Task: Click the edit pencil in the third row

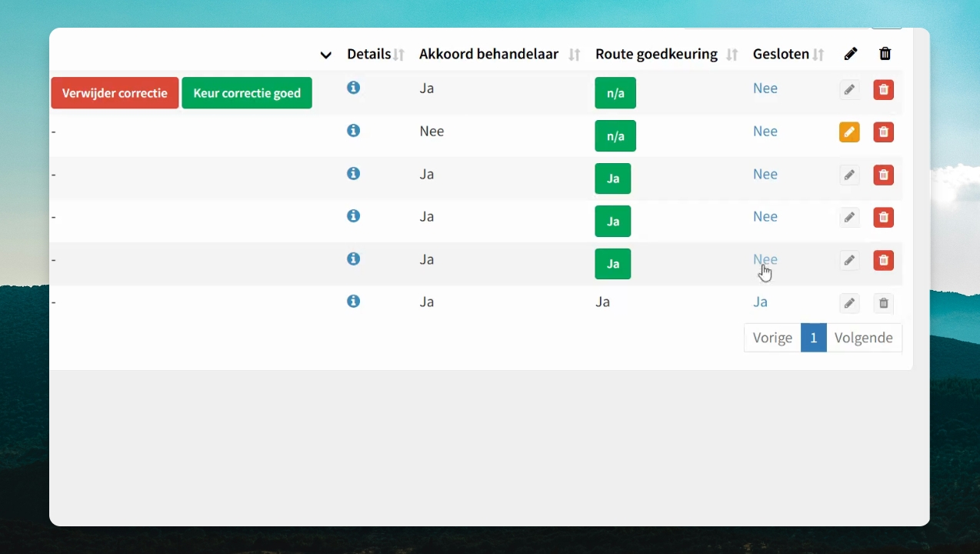Action: 849,175
